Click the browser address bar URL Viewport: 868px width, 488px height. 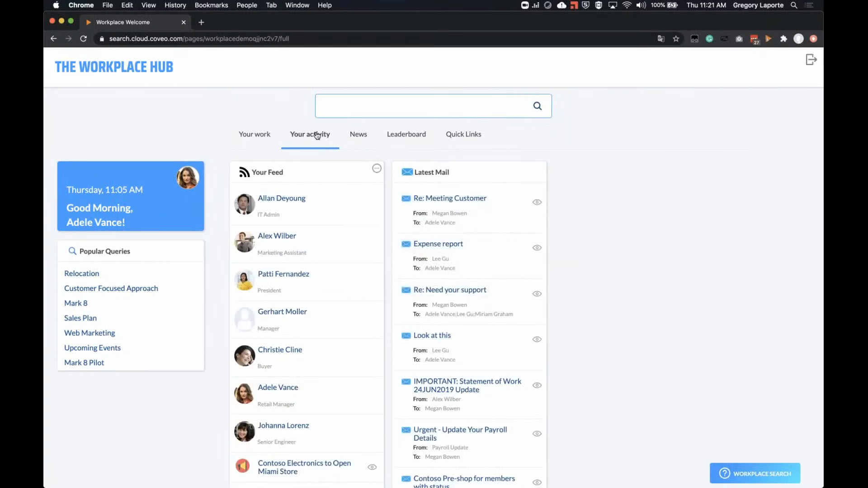[x=199, y=39]
